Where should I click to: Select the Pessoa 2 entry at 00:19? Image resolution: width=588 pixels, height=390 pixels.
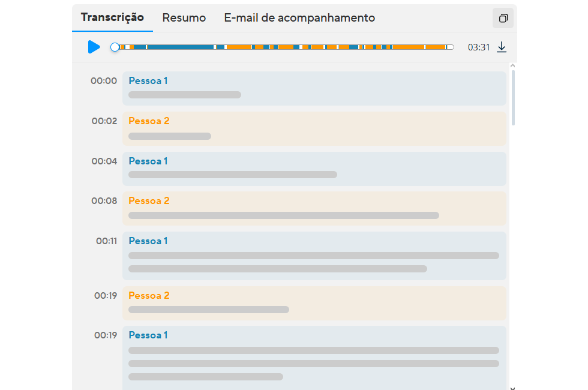pos(314,303)
